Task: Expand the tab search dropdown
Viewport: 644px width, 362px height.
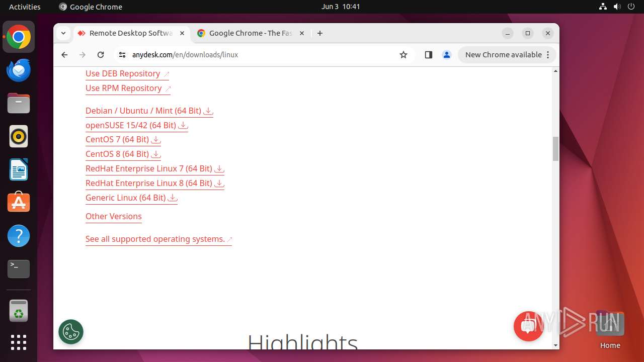Action: 63,33
